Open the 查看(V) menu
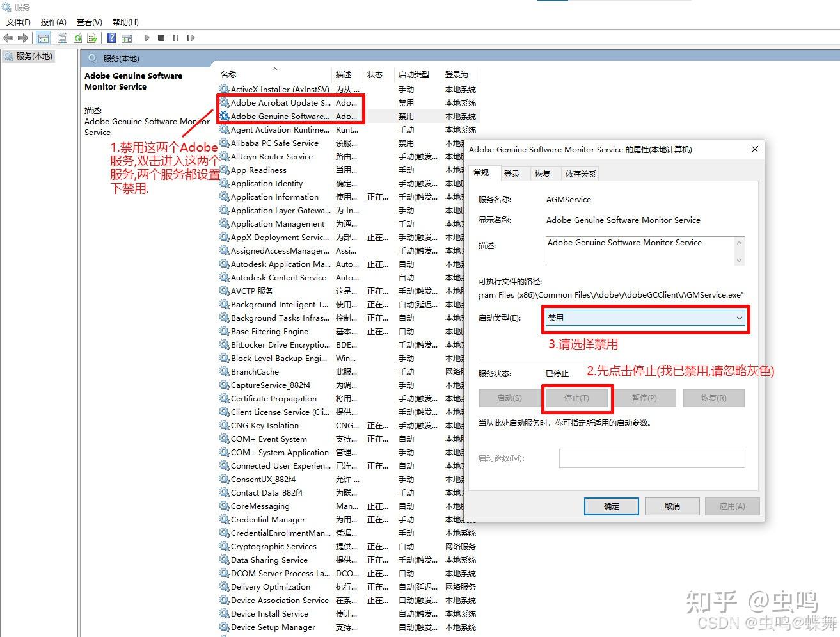This screenshot has width=840, height=637. pos(88,22)
